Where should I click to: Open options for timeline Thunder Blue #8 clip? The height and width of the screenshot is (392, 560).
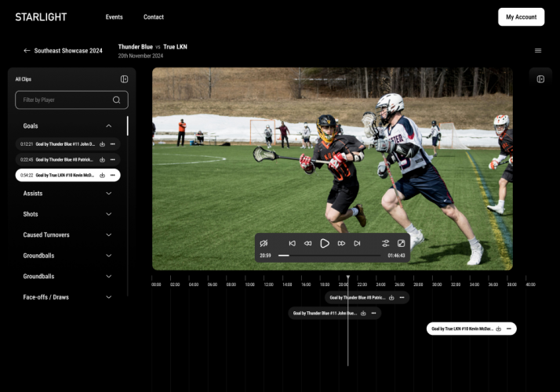coord(402,297)
